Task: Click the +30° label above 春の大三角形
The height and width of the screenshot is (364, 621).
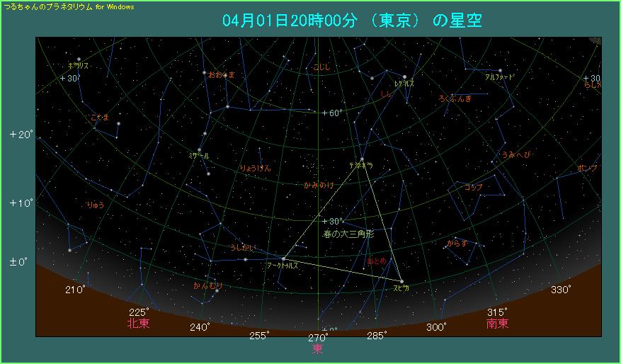Action: coord(332,222)
